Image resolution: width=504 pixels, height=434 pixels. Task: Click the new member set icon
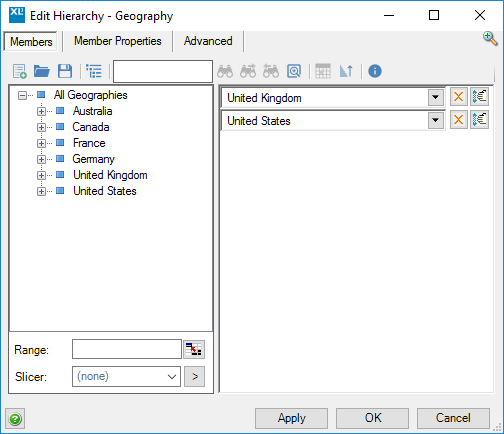[20, 71]
